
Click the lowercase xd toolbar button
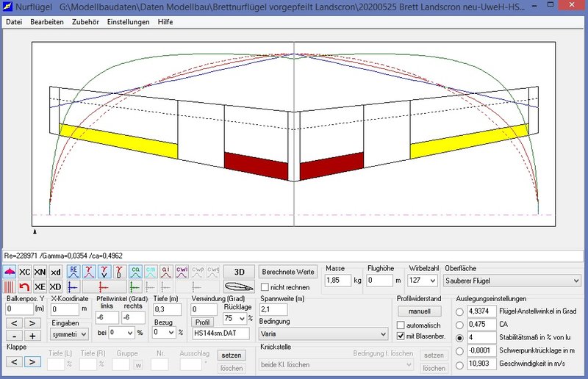[x=56, y=272]
